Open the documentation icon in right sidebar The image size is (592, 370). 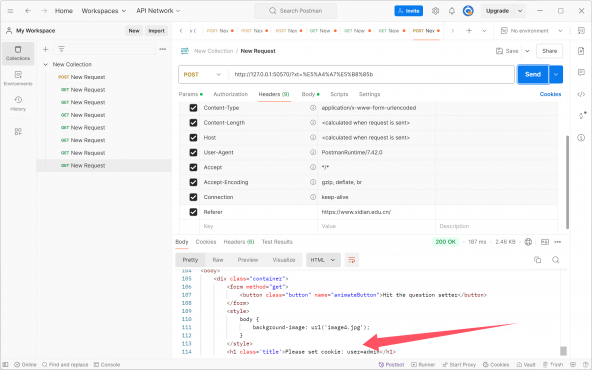[x=581, y=51]
